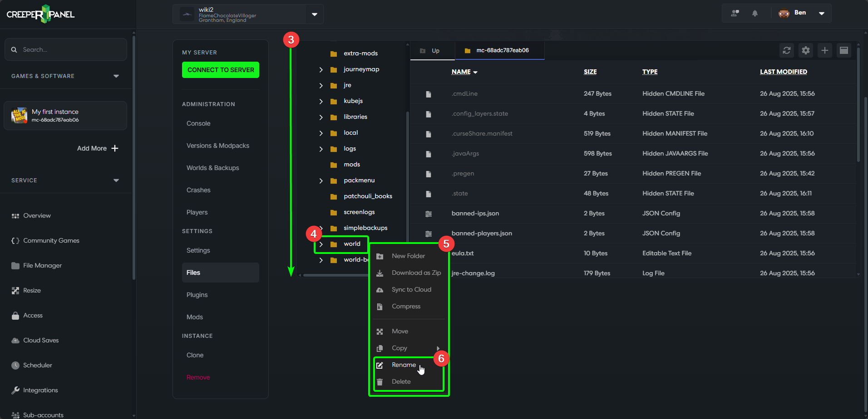Screen dimensions: 868x419
Task: Click the banned-ips.json config file icon
Action: [428, 214]
